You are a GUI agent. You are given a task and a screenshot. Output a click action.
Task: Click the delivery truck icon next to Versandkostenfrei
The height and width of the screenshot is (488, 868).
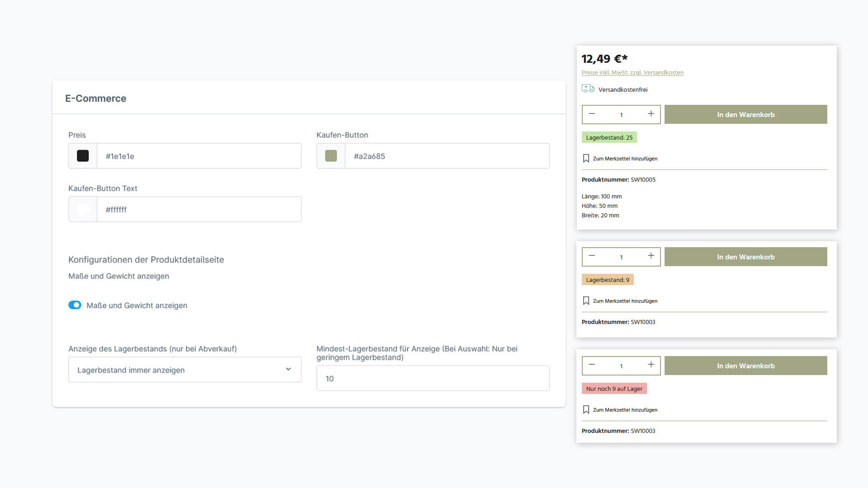[588, 89]
